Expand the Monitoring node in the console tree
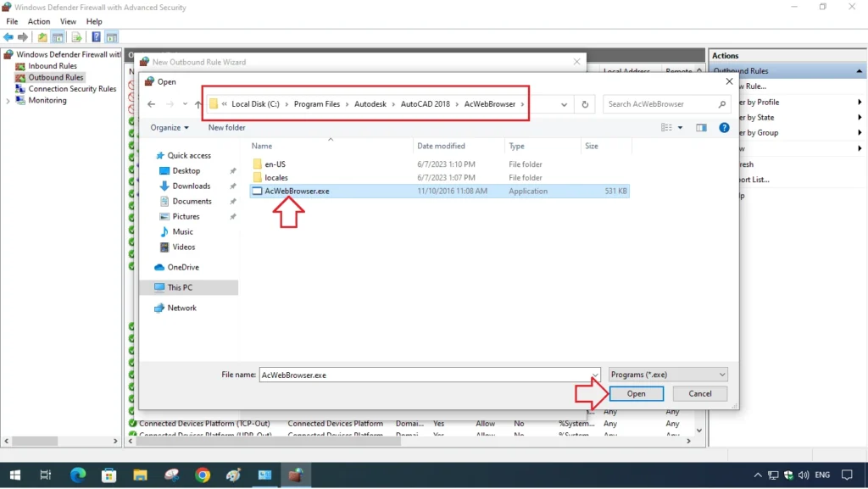Viewport: 868px width, 489px height. point(8,100)
